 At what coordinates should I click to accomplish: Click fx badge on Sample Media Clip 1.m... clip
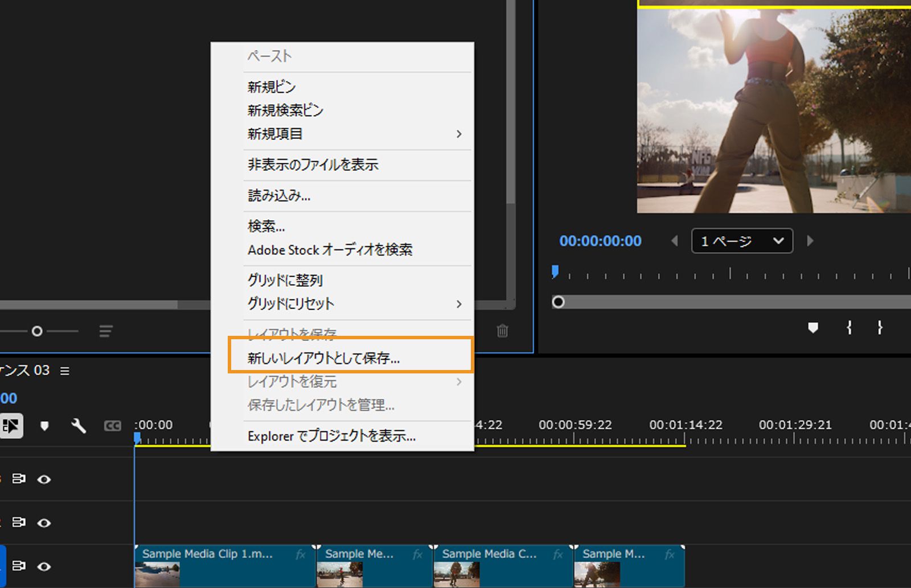click(x=301, y=554)
